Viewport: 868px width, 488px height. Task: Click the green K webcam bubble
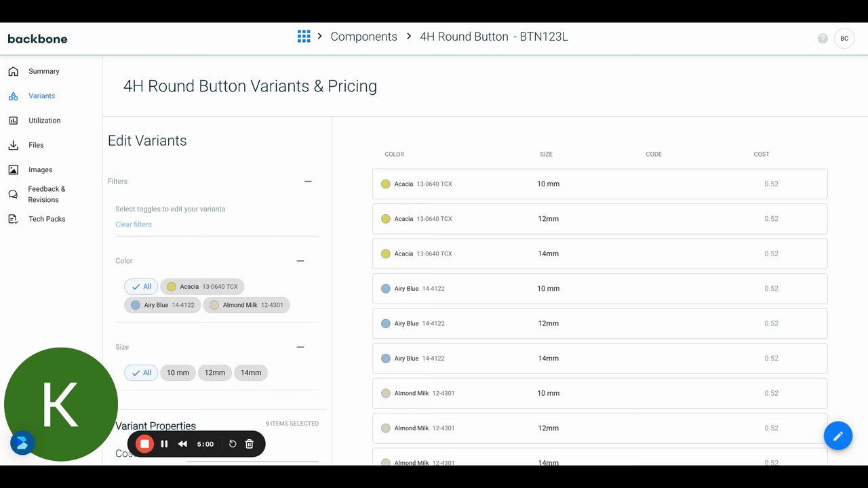coord(61,405)
